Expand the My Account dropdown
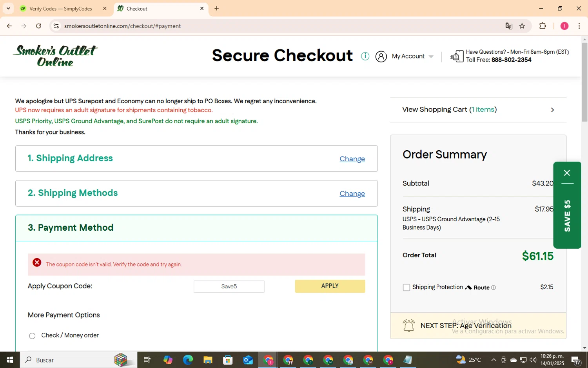Screen dimensions: 588x368 (x=431, y=56)
